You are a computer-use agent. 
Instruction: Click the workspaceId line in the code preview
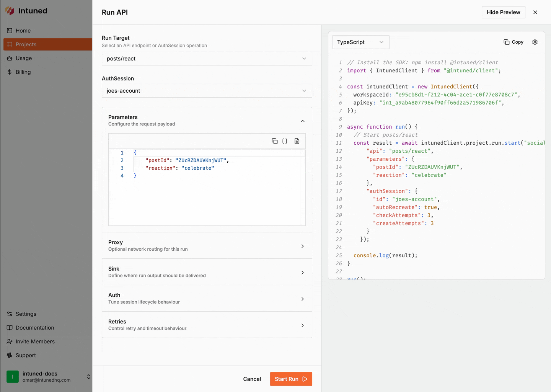[x=437, y=95]
